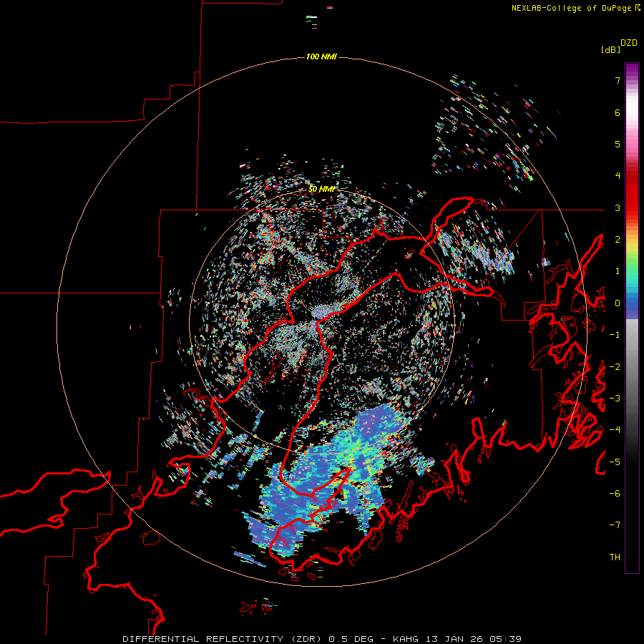Image resolution: width=644 pixels, height=644 pixels.
Task: Click the 4 value on color scale
Action: tap(618, 176)
